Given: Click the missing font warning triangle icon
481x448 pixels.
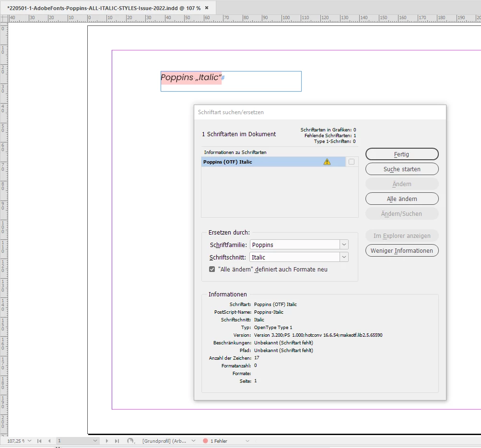Looking at the screenshot, I should coord(327,162).
